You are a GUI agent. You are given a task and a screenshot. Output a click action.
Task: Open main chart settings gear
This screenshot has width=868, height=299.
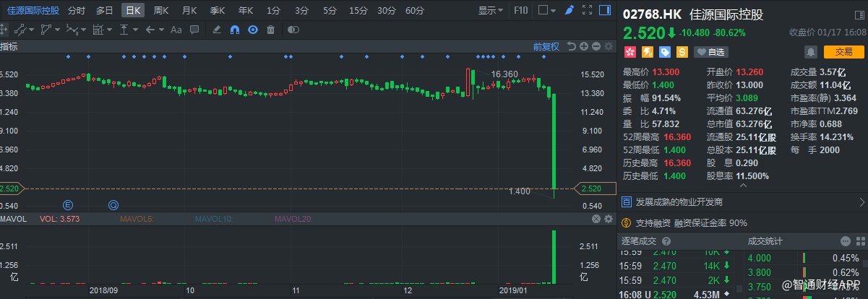pos(609,46)
